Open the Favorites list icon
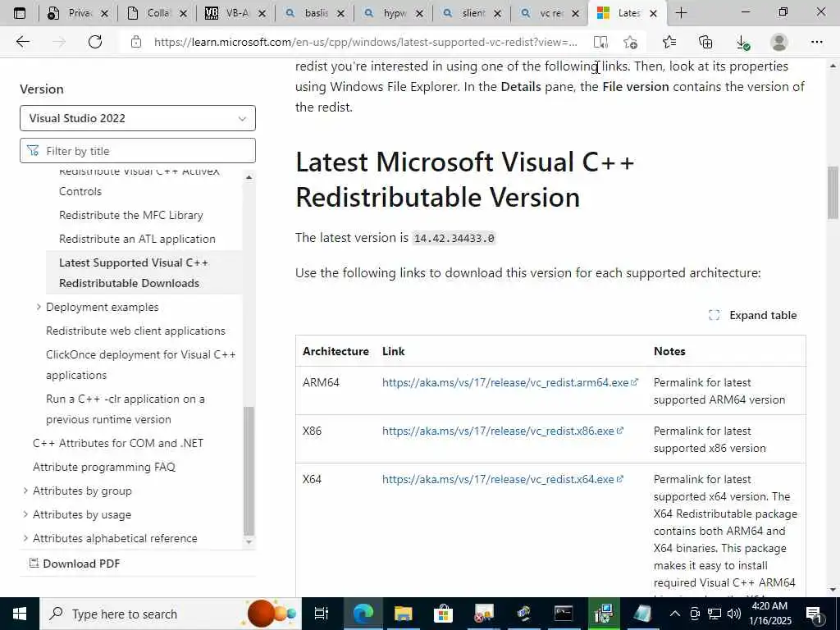Viewport: 840px width, 630px height. (669, 42)
